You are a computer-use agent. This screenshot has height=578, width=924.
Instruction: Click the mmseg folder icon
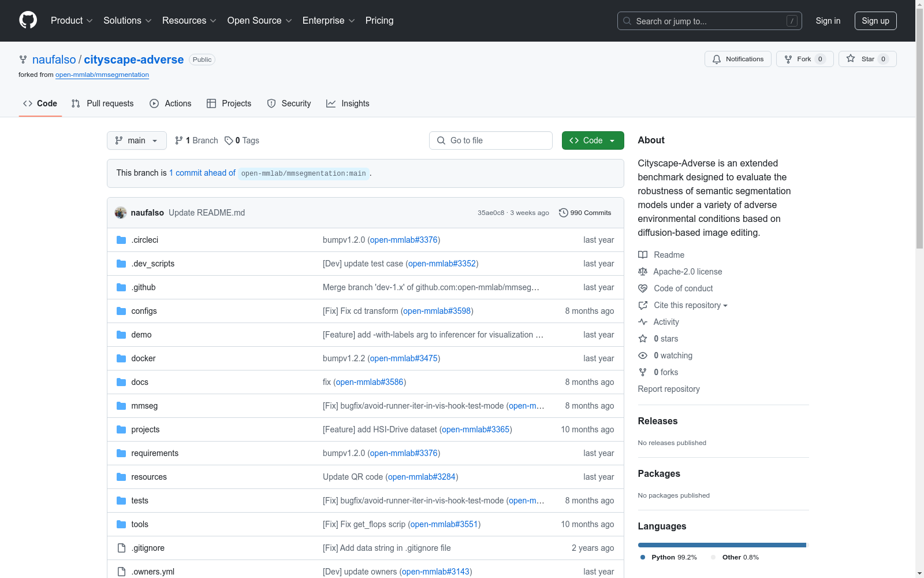pyautogui.click(x=121, y=406)
